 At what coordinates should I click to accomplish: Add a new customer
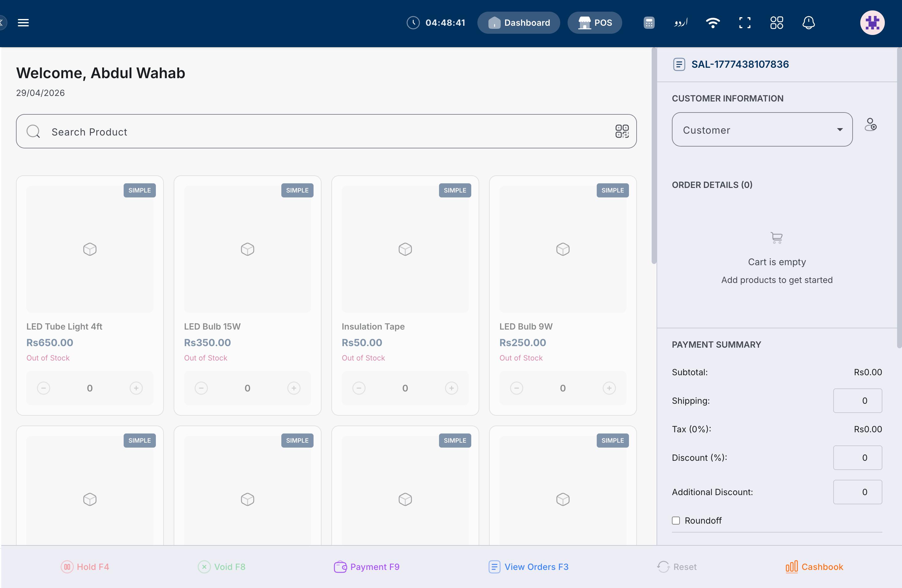[870, 124]
